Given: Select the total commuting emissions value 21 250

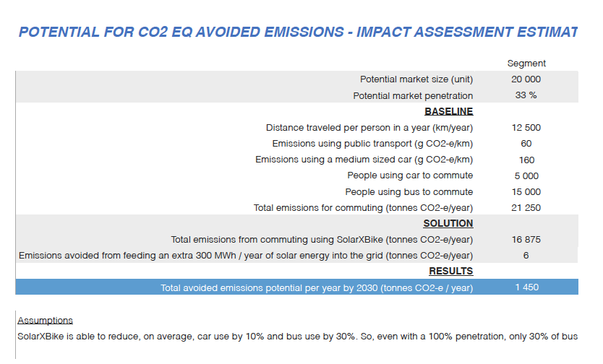Looking at the screenshot, I should 526,208.
